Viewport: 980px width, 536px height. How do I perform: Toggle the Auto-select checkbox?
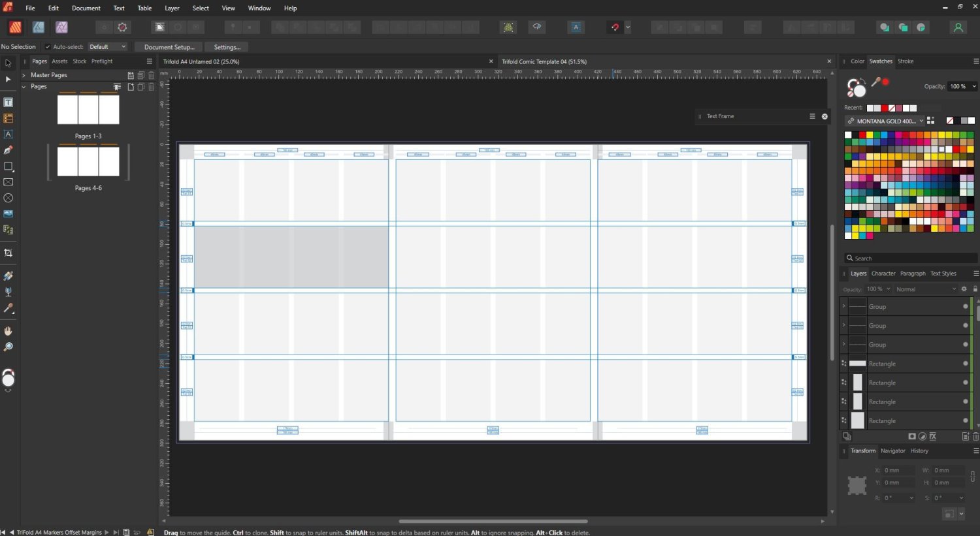coord(48,46)
